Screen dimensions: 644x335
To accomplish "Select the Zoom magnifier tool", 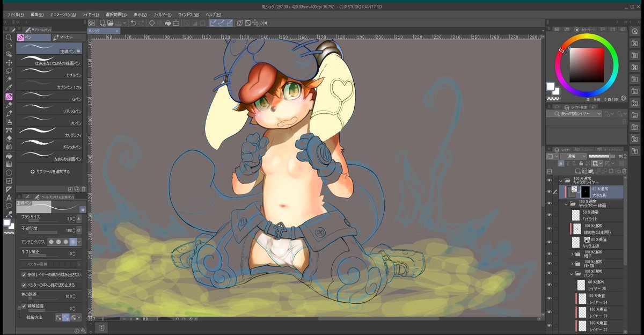I will pyautogui.click(x=9, y=38).
